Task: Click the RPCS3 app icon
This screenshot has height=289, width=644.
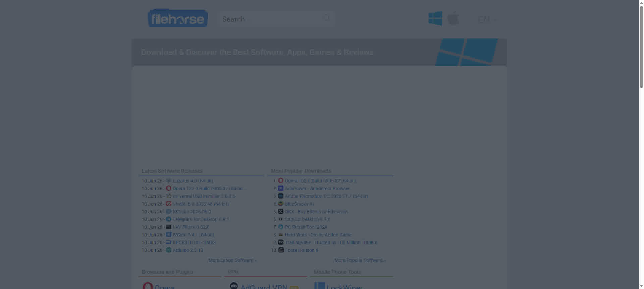Action: coord(169,242)
